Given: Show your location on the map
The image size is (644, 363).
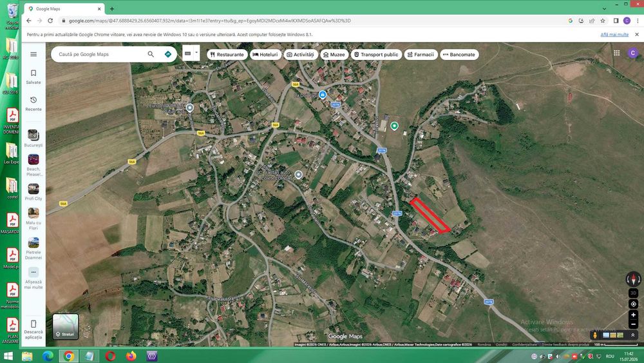Looking at the screenshot, I should pos(633,304).
